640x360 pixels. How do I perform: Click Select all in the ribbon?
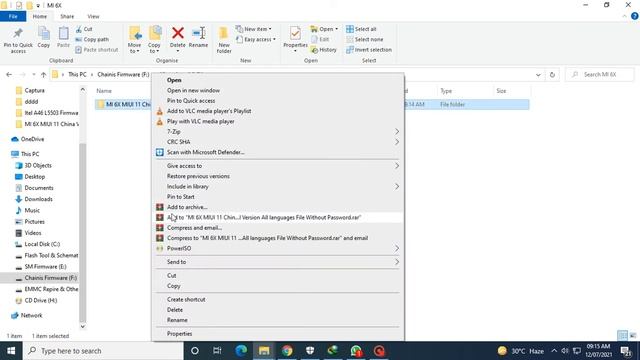point(361,29)
